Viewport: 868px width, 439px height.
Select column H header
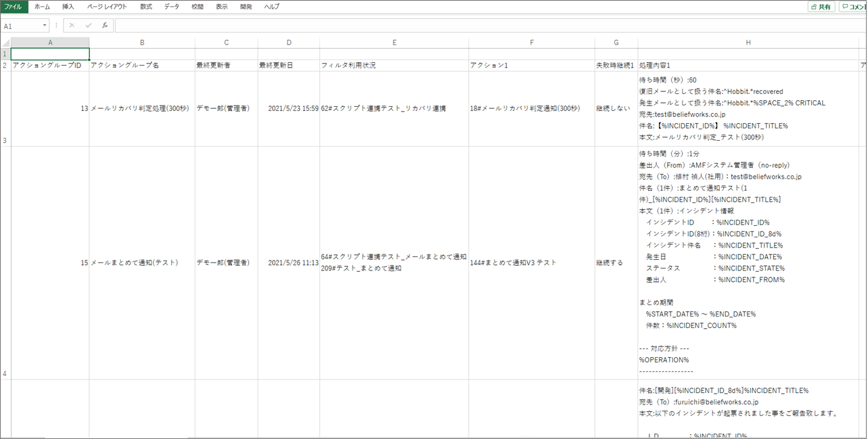(x=748, y=43)
